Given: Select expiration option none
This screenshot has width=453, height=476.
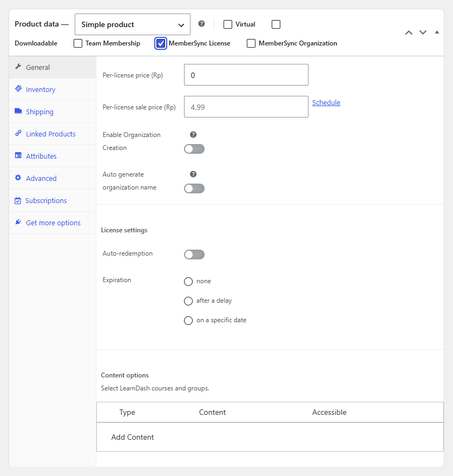Looking at the screenshot, I should pyautogui.click(x=188, y=282).
